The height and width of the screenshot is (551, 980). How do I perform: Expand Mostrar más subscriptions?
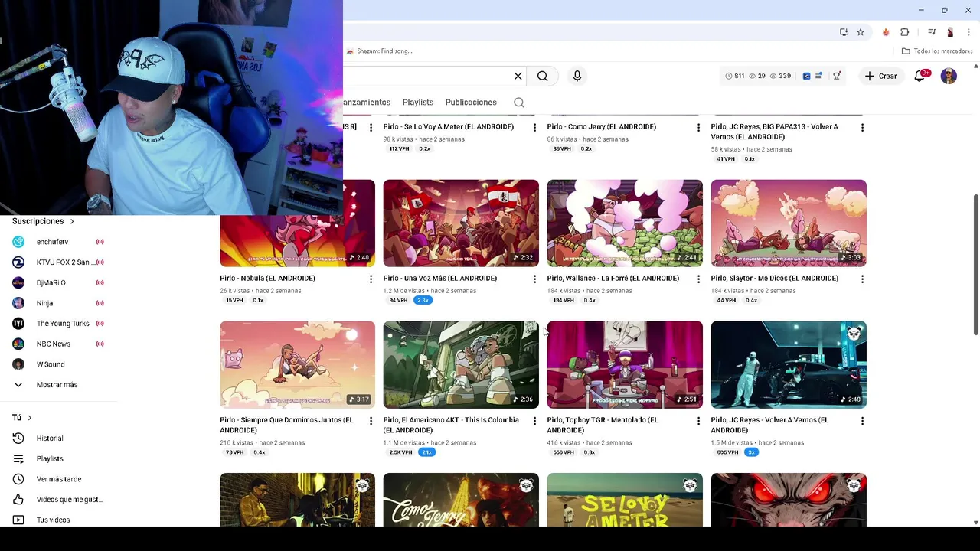(57, 385)
